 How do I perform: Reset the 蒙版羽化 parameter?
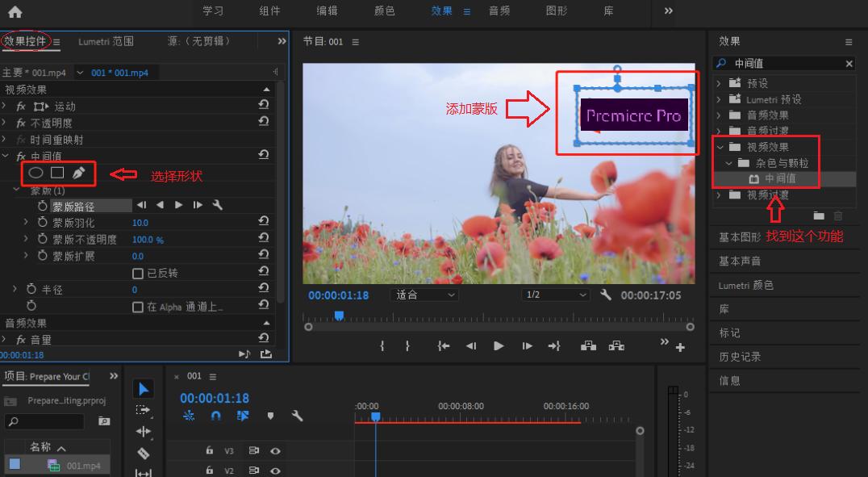(x=263, y=222)
